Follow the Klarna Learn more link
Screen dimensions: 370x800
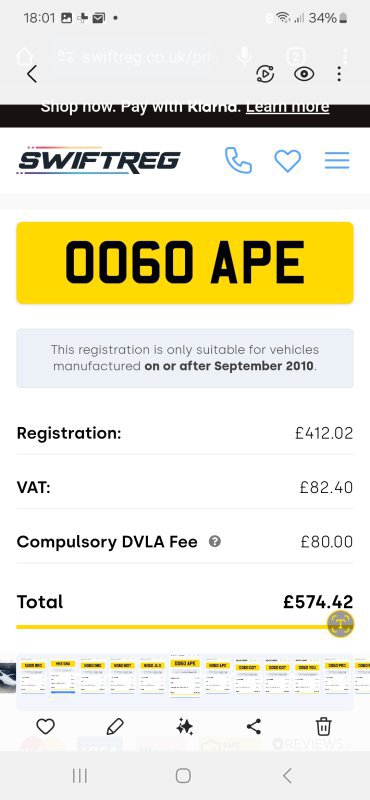click(287, 107)
